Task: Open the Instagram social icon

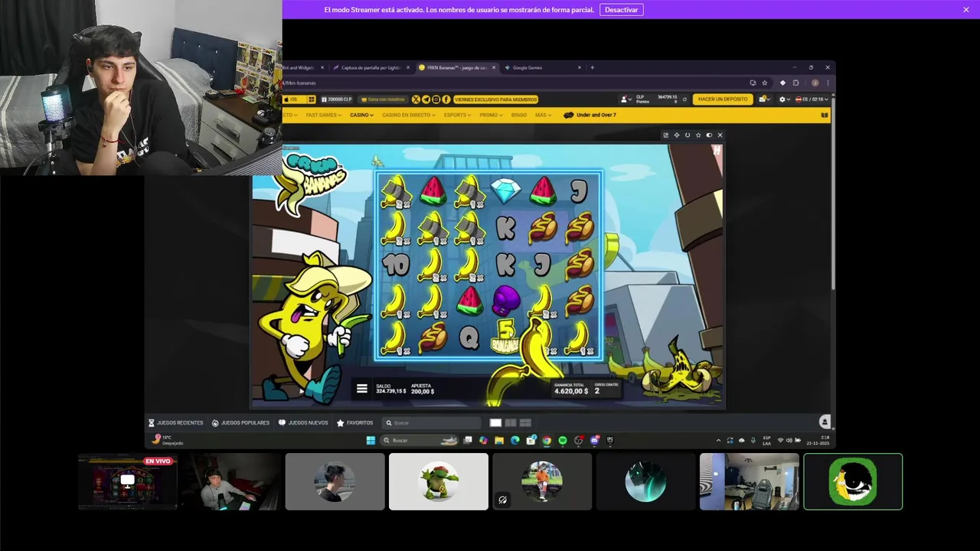Action: [436, 99]
